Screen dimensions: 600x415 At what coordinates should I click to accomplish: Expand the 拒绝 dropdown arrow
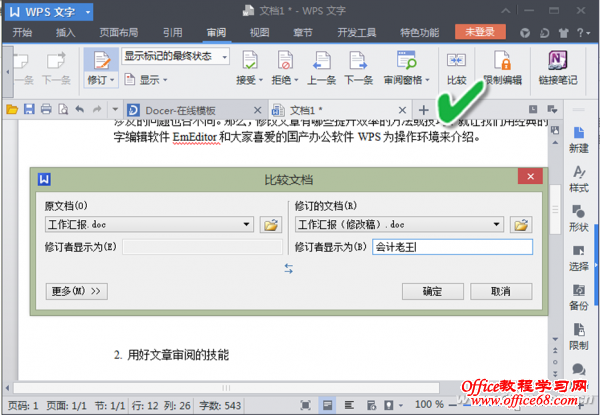click(x=297, y=80)
